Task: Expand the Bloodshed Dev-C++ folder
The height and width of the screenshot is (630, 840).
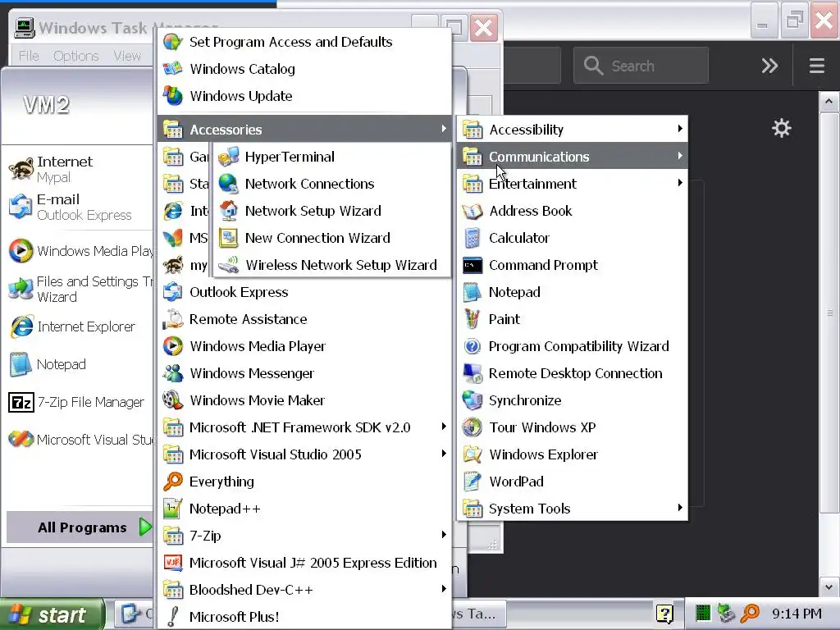Action: click(304, 589)
